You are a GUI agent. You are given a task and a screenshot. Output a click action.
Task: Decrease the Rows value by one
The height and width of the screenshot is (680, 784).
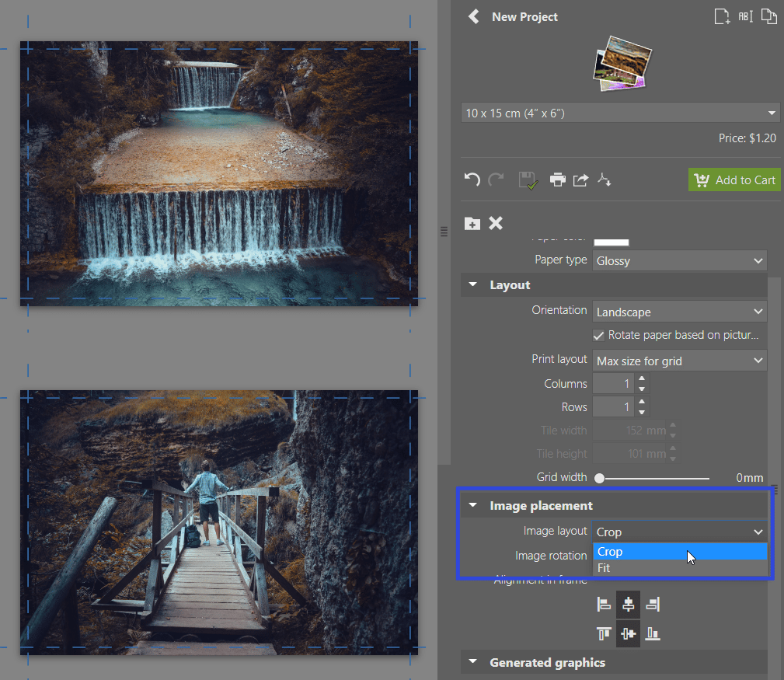pos(642,413)
